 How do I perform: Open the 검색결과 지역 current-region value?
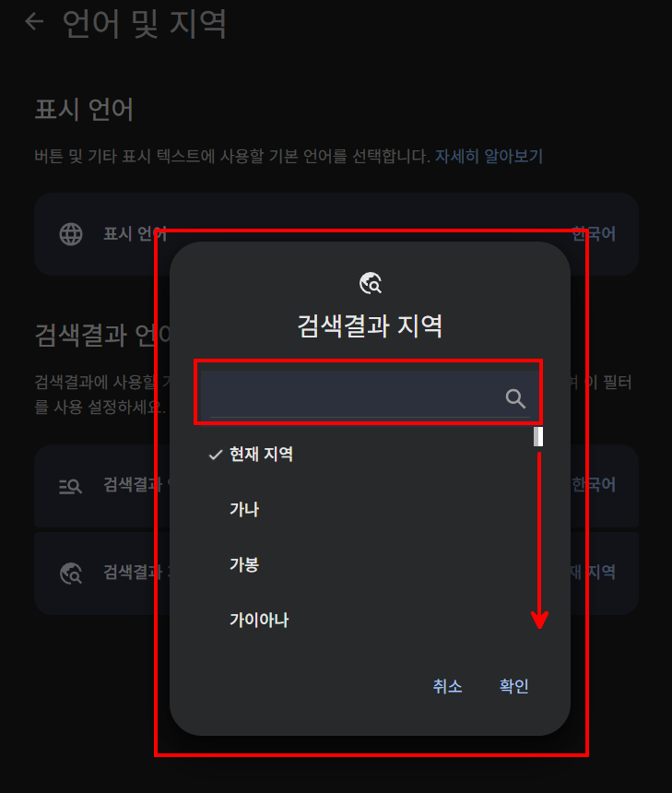[594, 572]
